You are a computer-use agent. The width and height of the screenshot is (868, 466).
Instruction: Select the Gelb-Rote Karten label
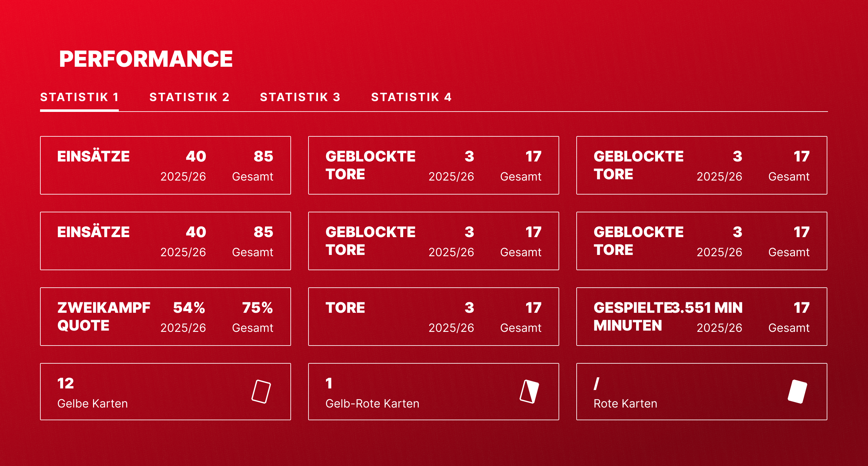coord(372,403)
